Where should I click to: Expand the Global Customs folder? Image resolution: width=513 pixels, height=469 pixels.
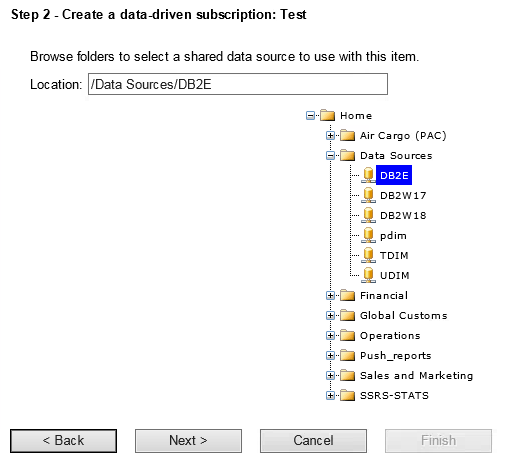[330, 316]
